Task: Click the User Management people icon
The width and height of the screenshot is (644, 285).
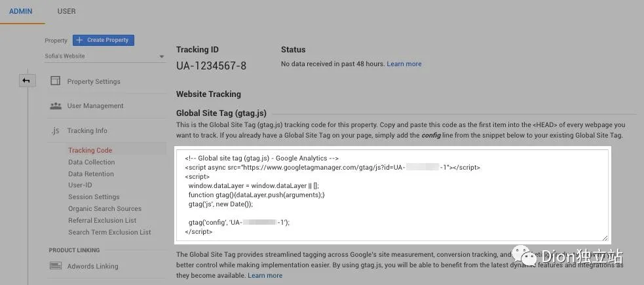Action: click(55, 105)
